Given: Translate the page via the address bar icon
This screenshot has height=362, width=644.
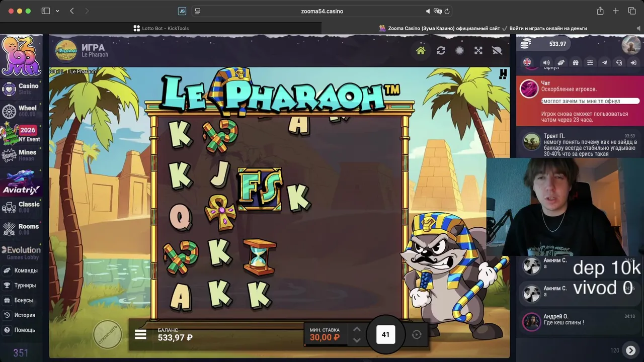Looking at the screenshot, I should [x=437, y=11].
